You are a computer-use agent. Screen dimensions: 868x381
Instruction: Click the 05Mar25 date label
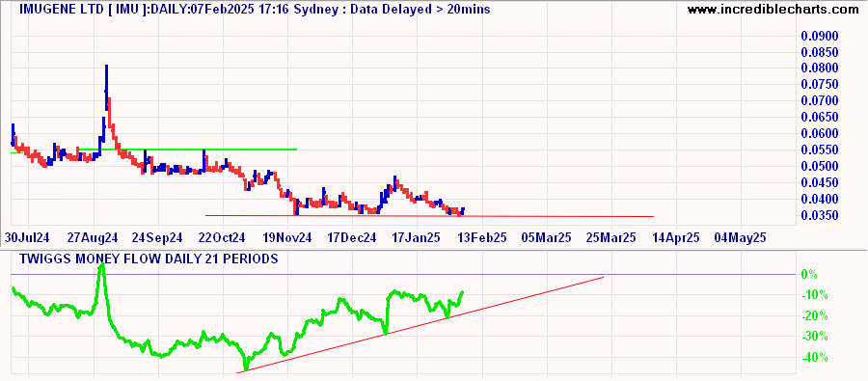547,237
